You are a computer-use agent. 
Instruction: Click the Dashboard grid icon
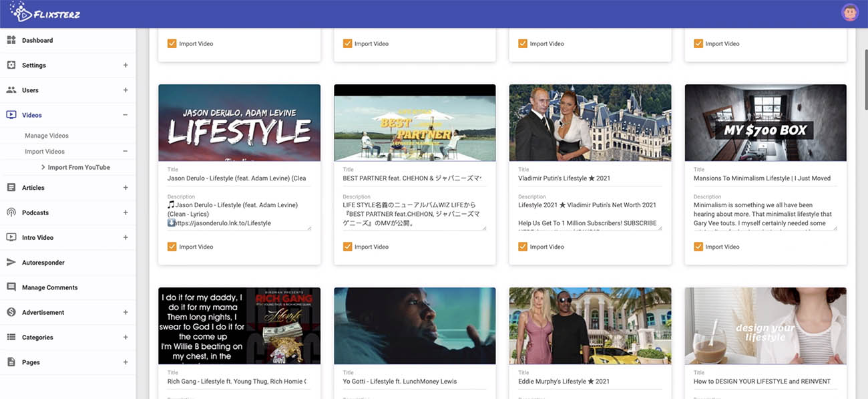tap(11, 40)
